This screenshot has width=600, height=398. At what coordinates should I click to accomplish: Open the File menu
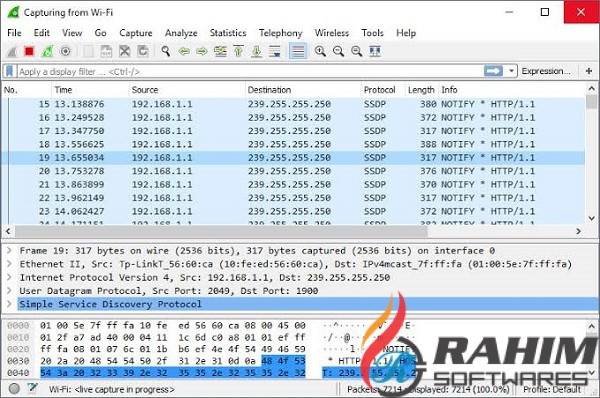pyautogui.click(x=14, y=33)
